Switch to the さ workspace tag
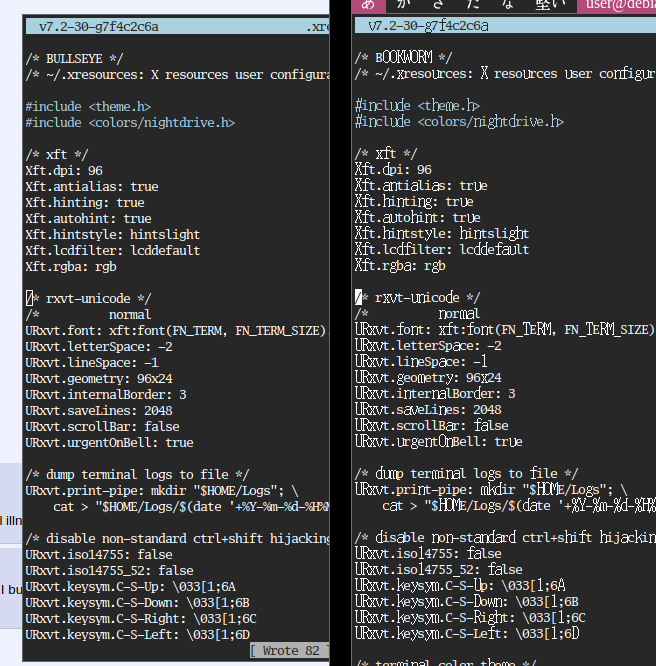This screenshot has width=656, height=666. point(438,5)
